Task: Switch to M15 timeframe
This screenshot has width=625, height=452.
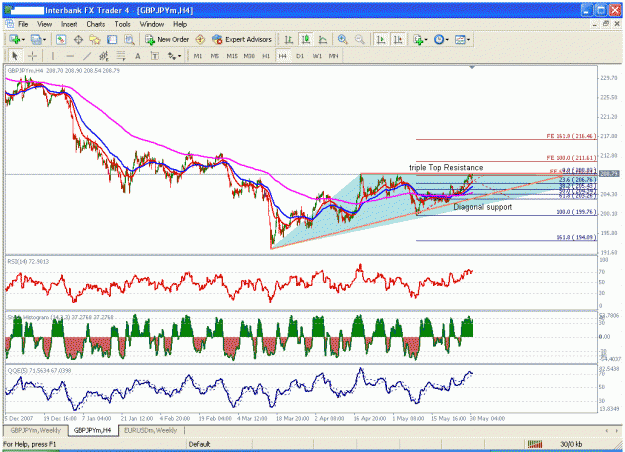Action: tap(232, 56)
